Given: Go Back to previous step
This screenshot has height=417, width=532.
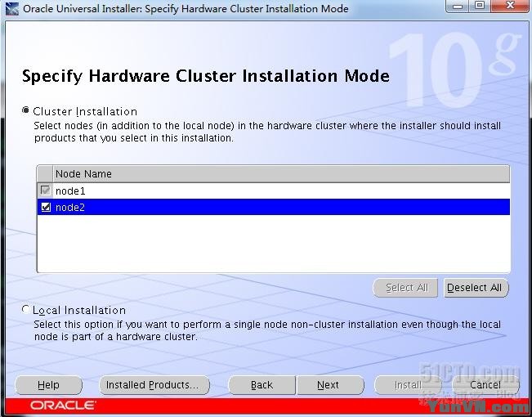Looking at the screenshot, I should (x=262, y=385).
